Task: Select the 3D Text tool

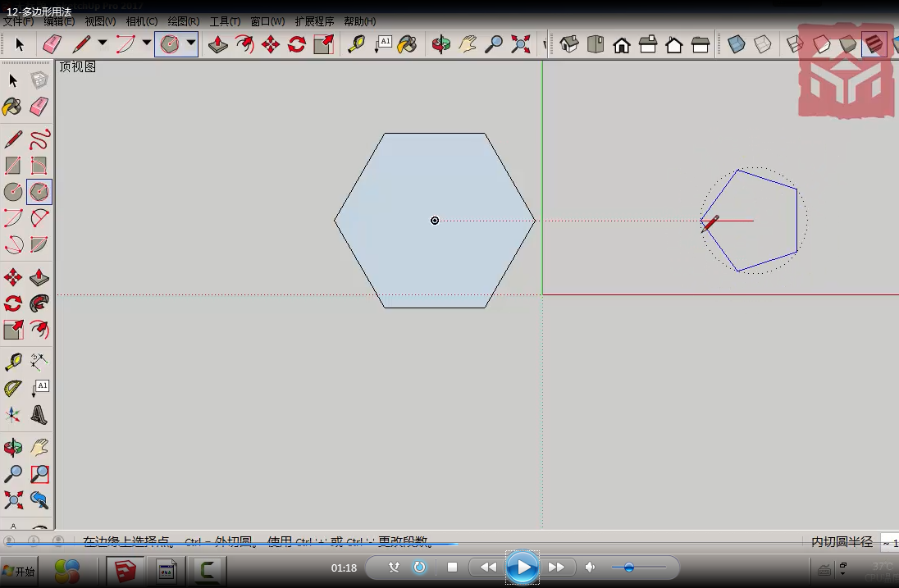Action: pos(39,414)
